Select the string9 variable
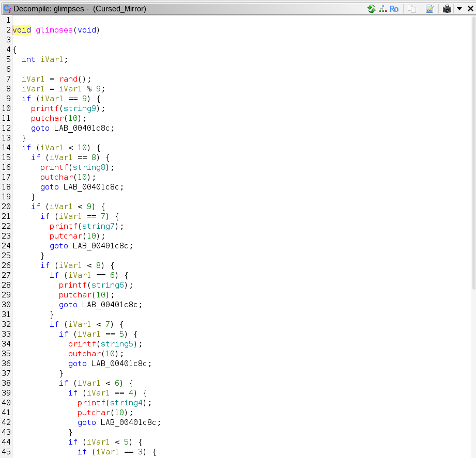Screen dimensions: 476x458 (80, 108)
